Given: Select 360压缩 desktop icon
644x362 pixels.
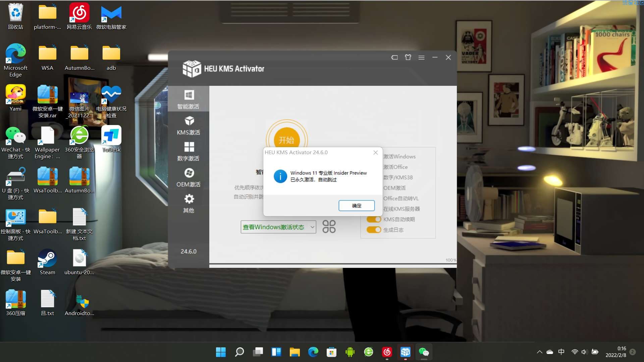Looking at the screenshot, I should [16, 303].
